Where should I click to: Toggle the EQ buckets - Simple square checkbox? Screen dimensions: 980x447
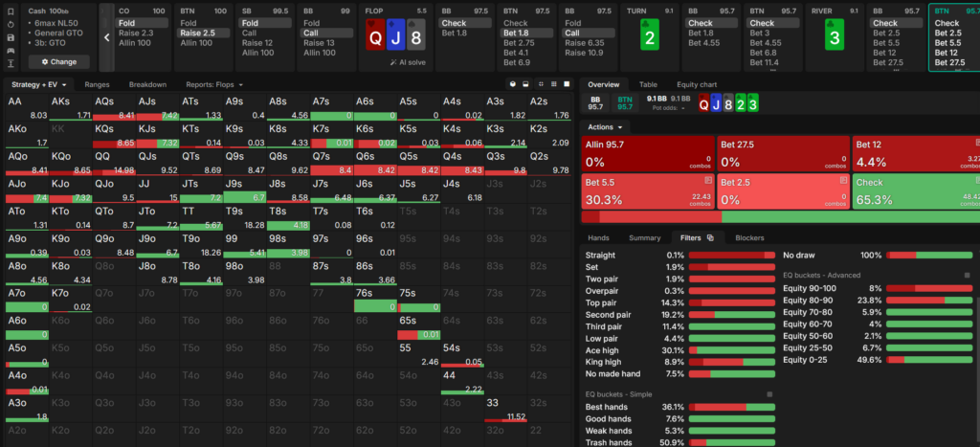tap(769, 394)
